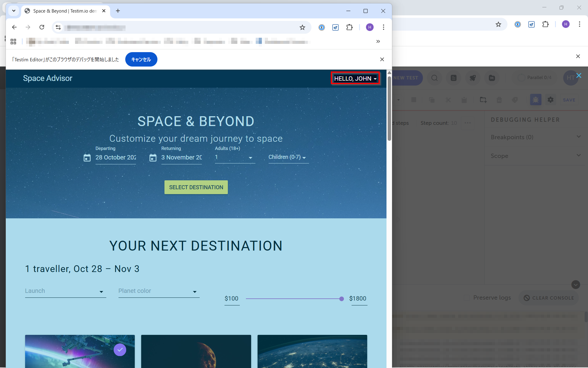
Task: Open Testim editor settings gear
Action: (550, 100)
